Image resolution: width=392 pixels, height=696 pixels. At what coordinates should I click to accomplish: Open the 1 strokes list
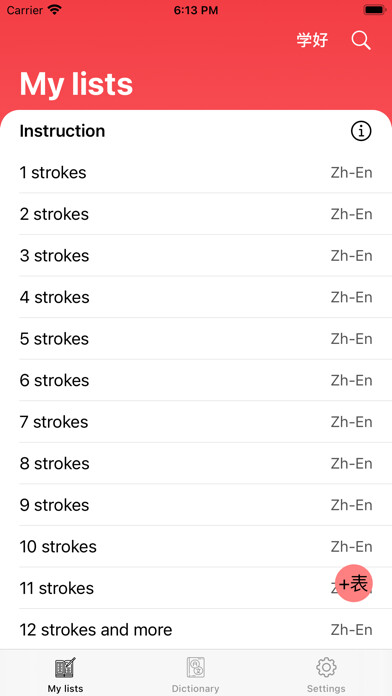(196, 172)
